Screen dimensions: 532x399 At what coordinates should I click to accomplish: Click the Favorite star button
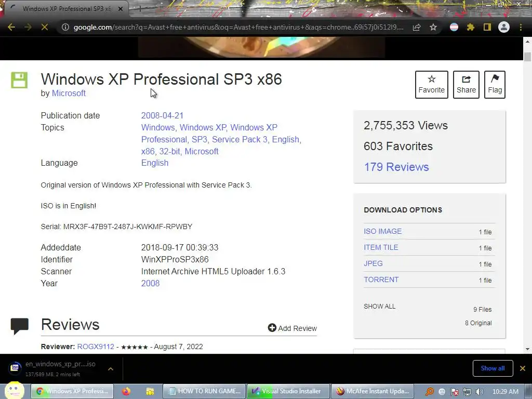click(432, 85)
